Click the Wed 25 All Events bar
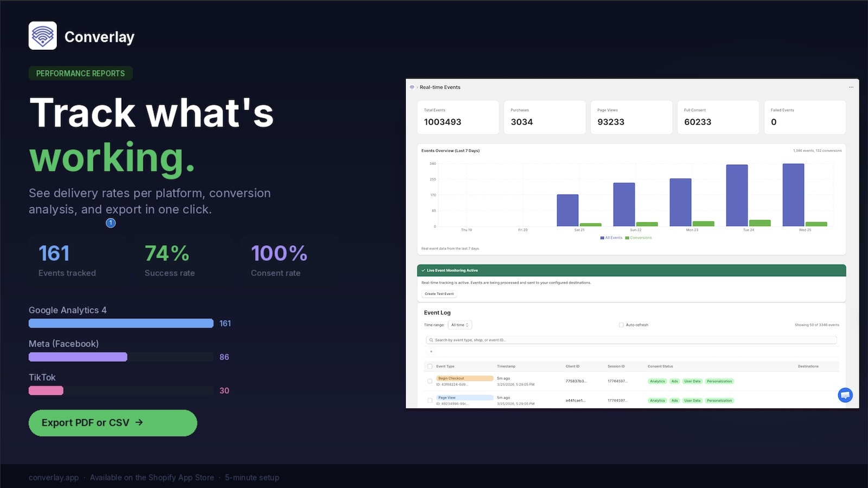Screen dimensions: 868x488 793,195
